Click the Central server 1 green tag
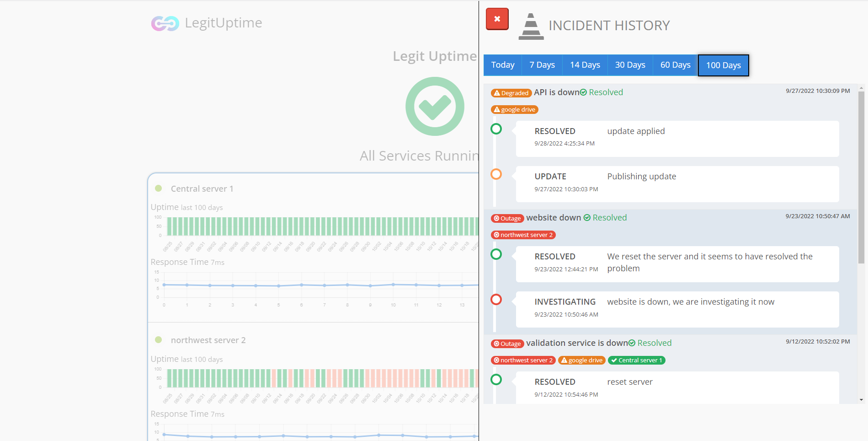Image resolution: width=868 pixels, height=441 pixels. (637, 360)
